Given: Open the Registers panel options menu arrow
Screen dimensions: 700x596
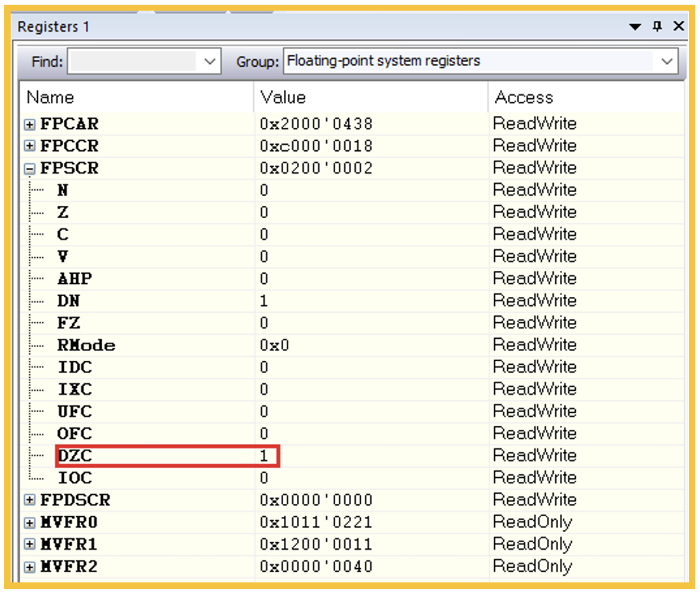Looking at the screenshot, I should click(x=635, y=27).
